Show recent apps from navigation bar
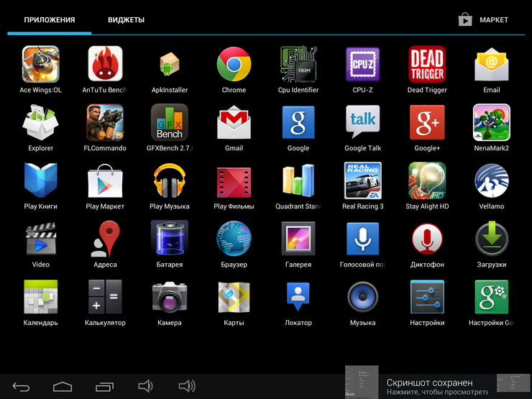 point(104,387)
